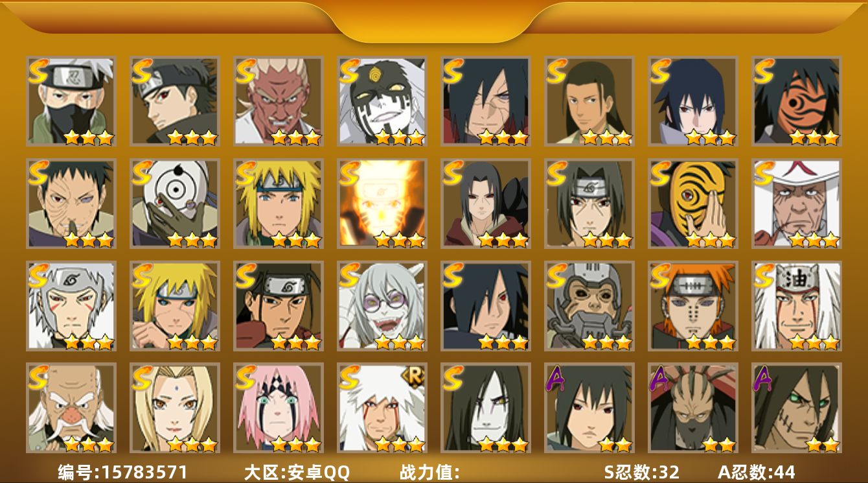Choose the dark-skinned blond Raikage portrait

[x=278, y=101]
